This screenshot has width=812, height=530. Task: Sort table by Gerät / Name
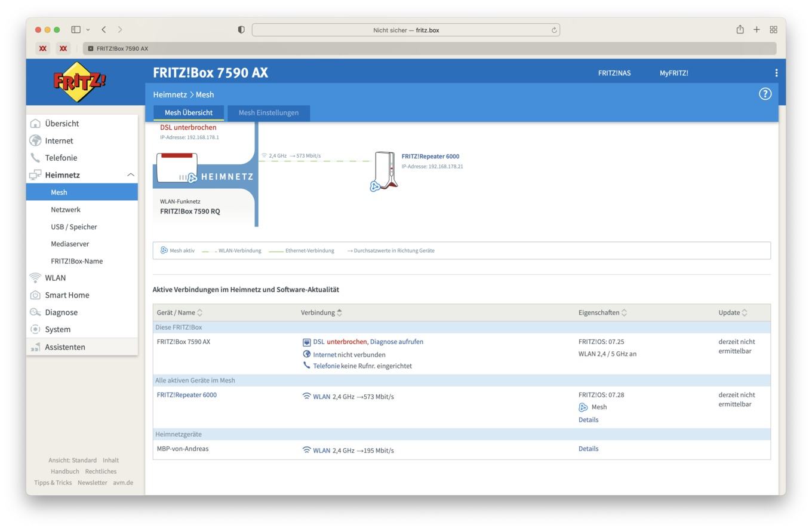click(x=180, y=313)
